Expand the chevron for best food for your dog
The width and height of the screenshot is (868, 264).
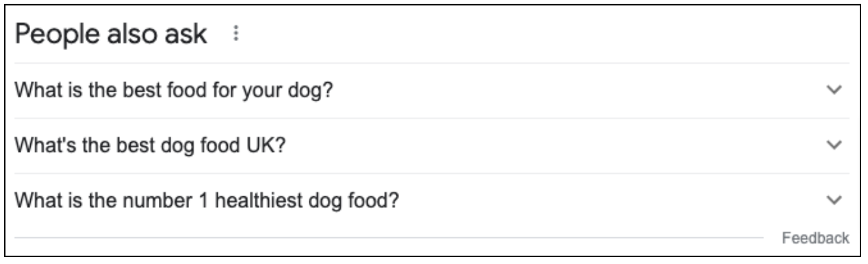(833, 90)
